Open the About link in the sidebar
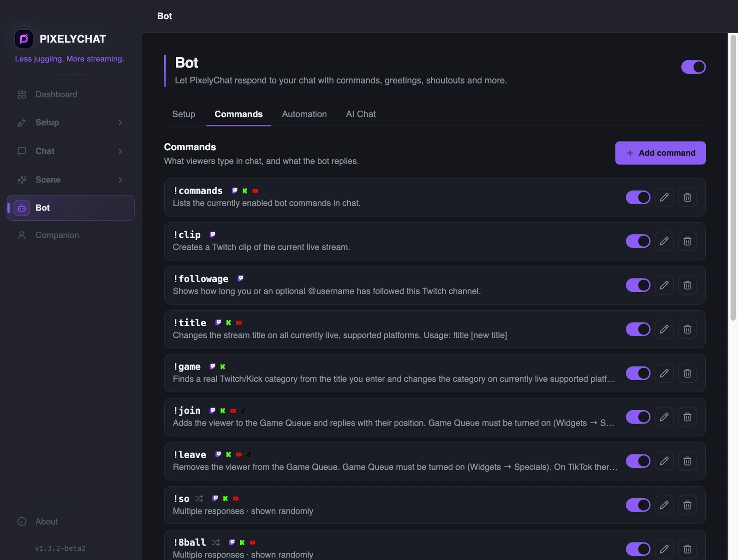Viewport: 738px width, 560px height. click(47, 521)
